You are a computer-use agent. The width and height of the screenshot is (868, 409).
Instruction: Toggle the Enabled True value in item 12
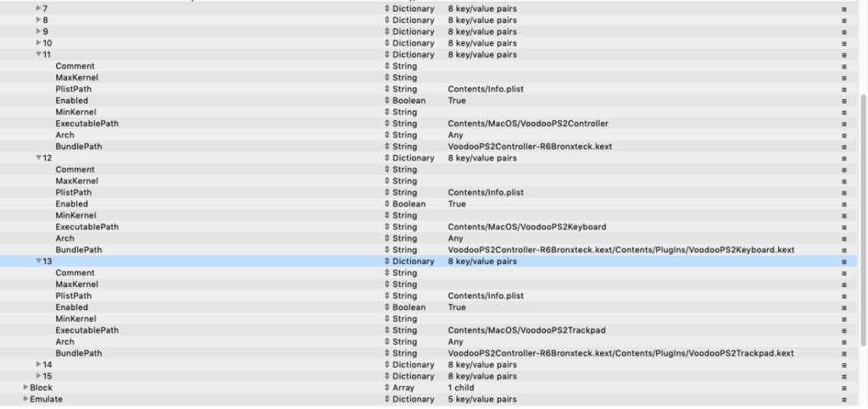pyautogui.click(x=457, y=204)
